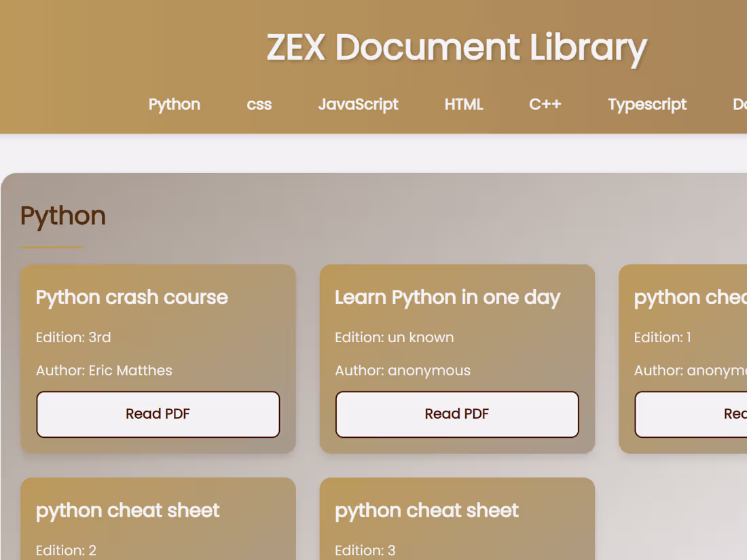747x560 pixels.
Task: Click the anonymous author on Learn Python card
Action: pos(402,371)
